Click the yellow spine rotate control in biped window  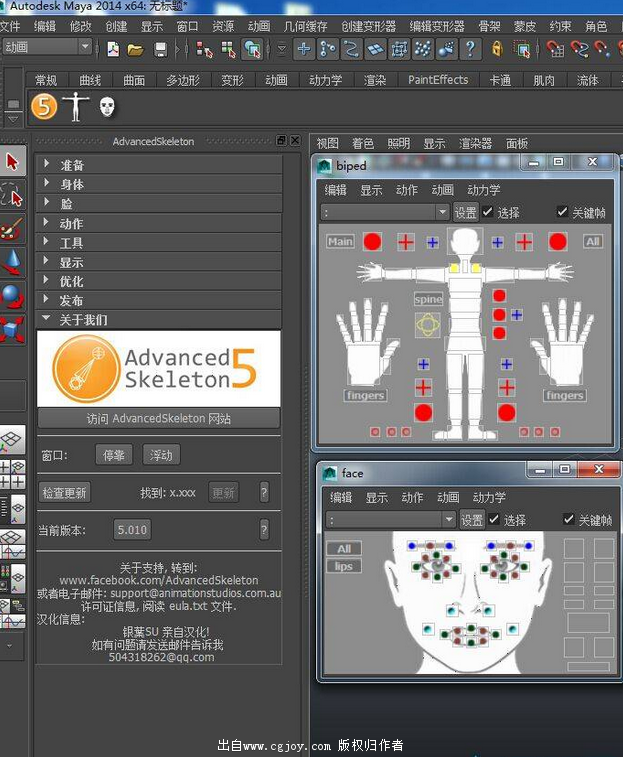click(x=428, y=324)
